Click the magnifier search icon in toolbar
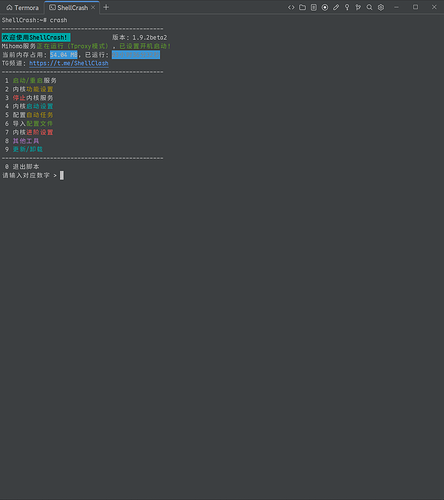Viewport: 444px width, 500px height. [x=369, y=7]
